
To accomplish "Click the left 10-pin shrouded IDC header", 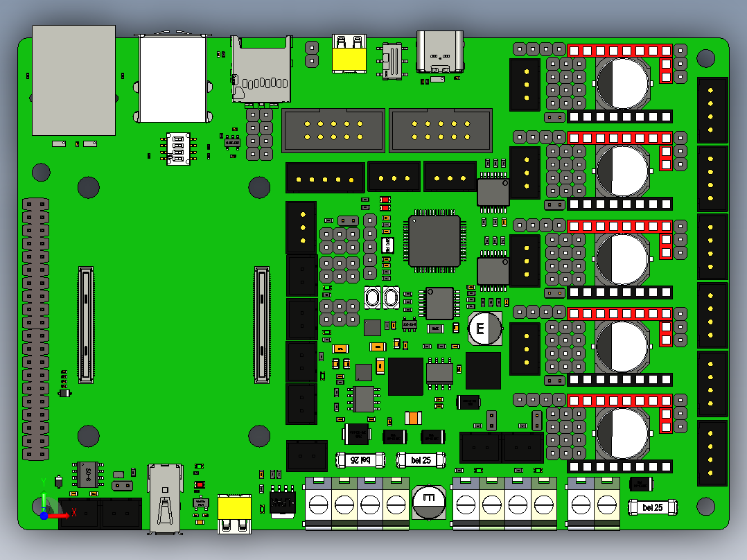I will (333, 130).
